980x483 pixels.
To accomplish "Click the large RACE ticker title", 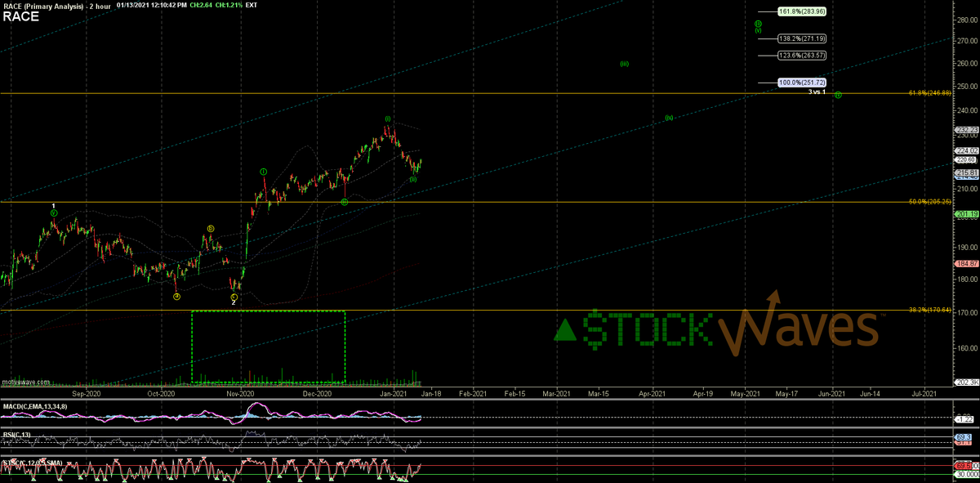I will (20, 15).
